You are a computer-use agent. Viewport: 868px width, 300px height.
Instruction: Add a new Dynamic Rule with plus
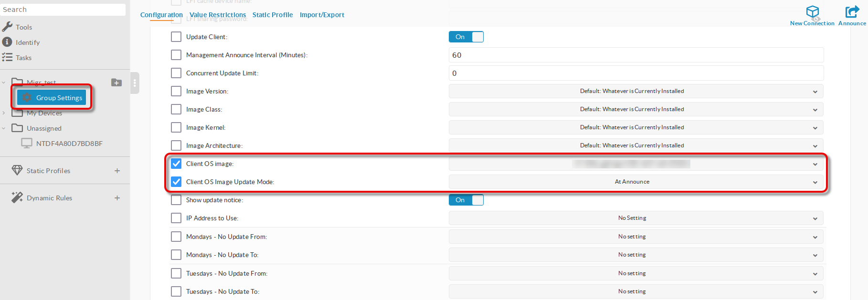[117, 198]
